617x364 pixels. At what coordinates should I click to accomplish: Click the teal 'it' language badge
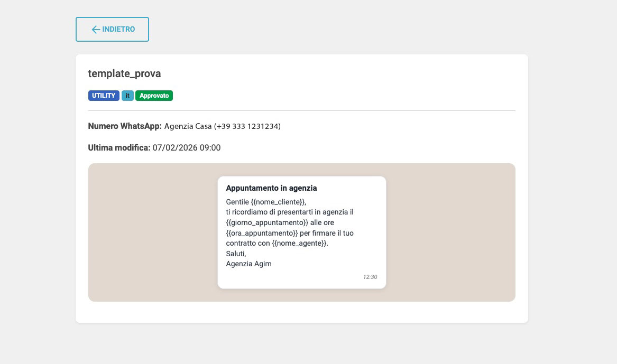(x=127, y=96)
